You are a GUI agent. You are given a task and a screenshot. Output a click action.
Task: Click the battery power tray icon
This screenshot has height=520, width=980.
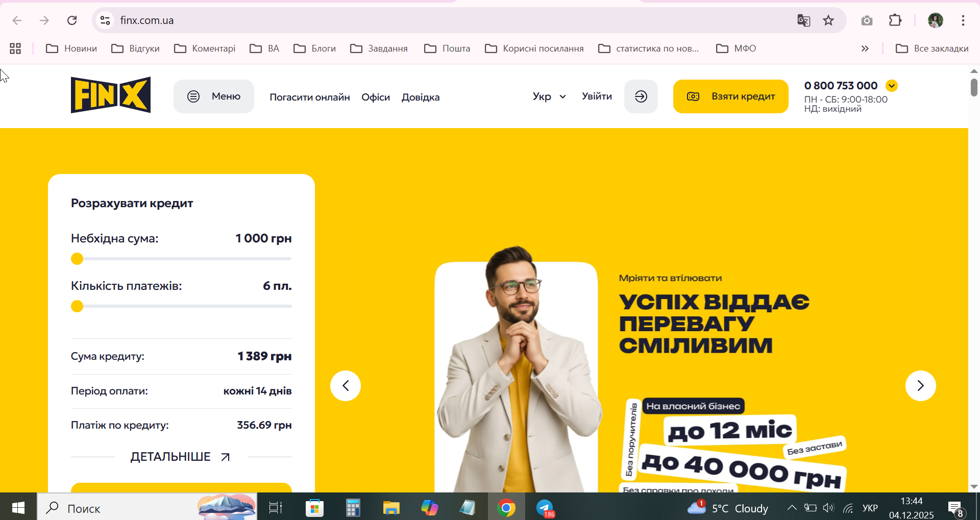point(811,508)
